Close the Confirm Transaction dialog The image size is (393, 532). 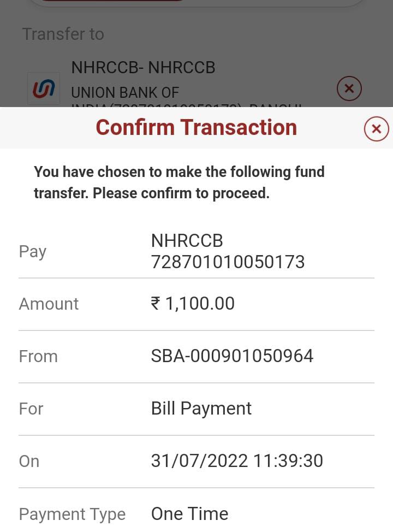click(376, 129)
